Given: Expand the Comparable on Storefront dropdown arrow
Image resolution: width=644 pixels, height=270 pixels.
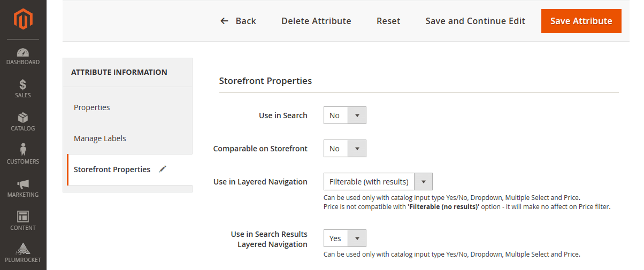Looking at the screenshot, I should (x=357, y=149).
